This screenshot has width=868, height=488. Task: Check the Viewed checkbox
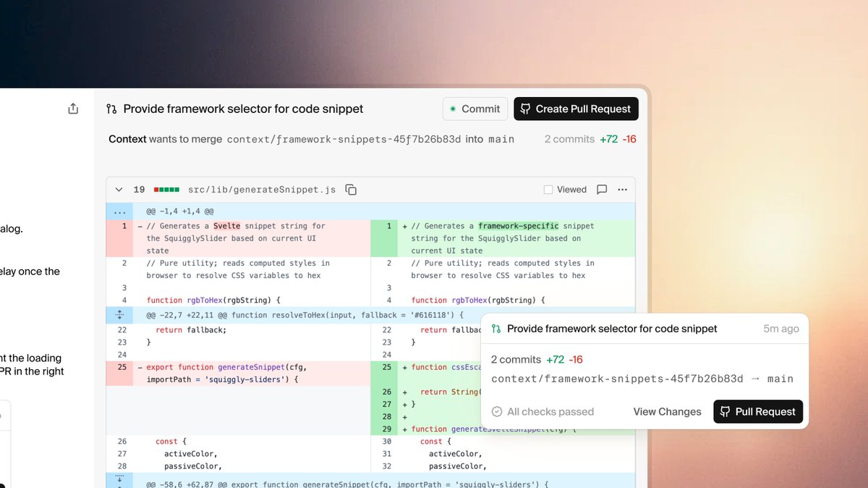click(548, 190)
